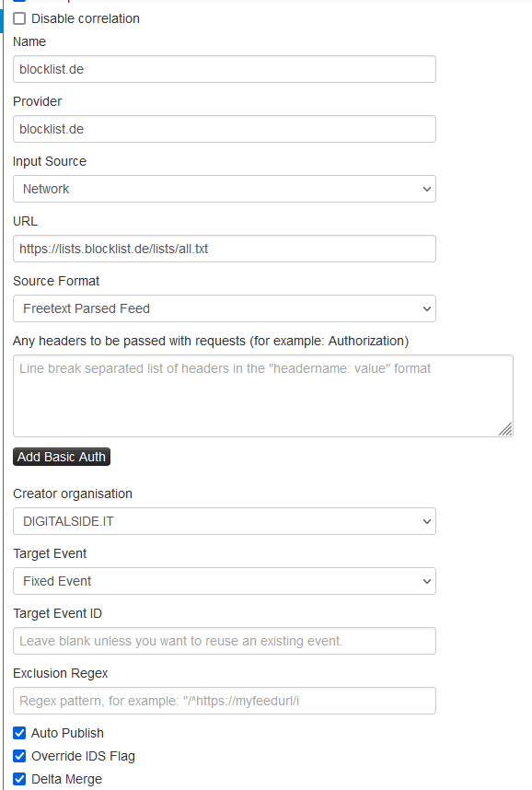Image resolution: width=532 pixels, height=790 pixels.
Task: Toggle the partially visible checkbox at the top
Action: pyautogui.click(x=17, y=3)
